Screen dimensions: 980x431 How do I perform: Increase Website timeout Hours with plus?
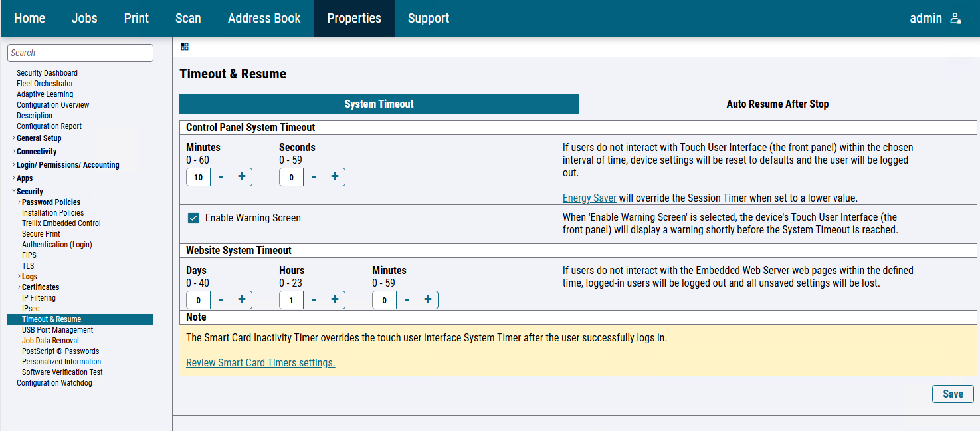coord(334,300)
